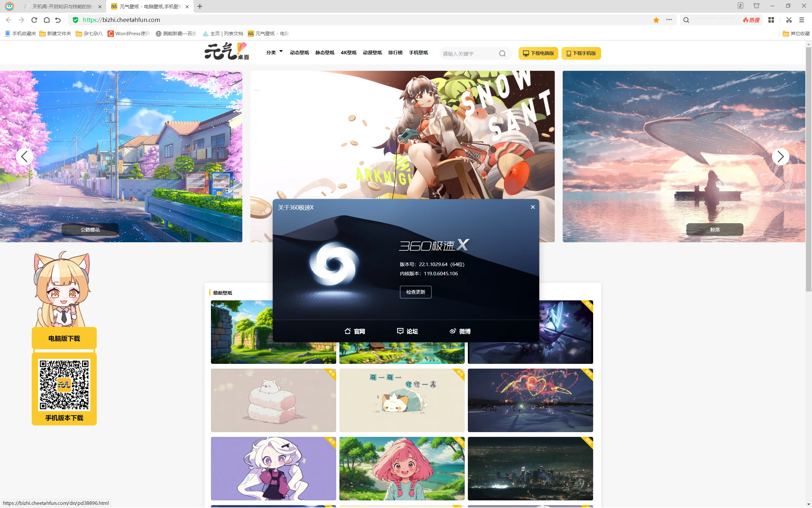
Task: Open the 其它收藏 folder
Action: pyautogui.click(x=796, y=33)
